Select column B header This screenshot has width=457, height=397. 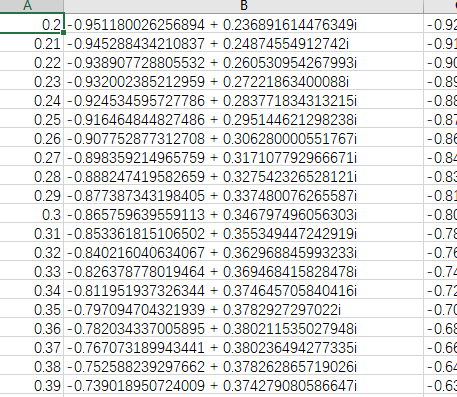point(243,6)
